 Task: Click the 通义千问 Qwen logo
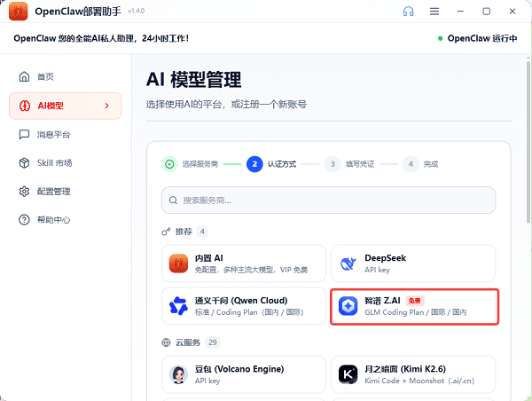tap(178, 306)
